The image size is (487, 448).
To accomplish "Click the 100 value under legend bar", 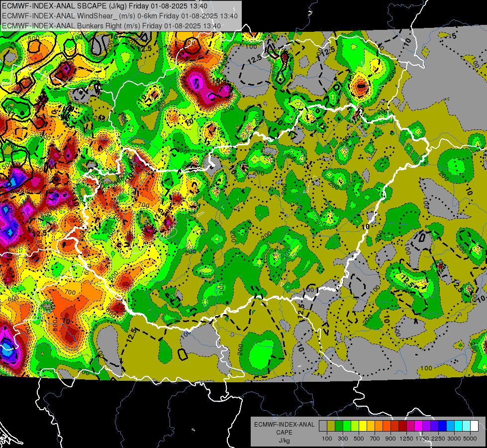I will tap(327, 439).
